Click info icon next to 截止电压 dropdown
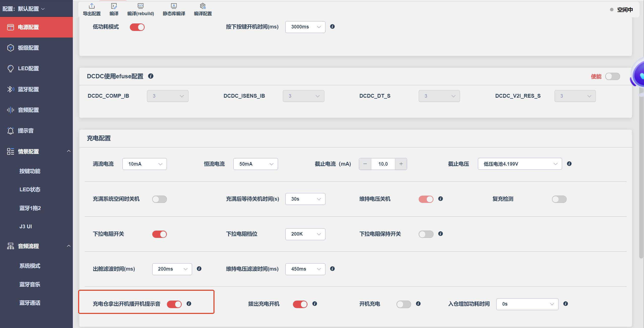Image resolution: width=644 pixels, height=328 pixels. 569,164
